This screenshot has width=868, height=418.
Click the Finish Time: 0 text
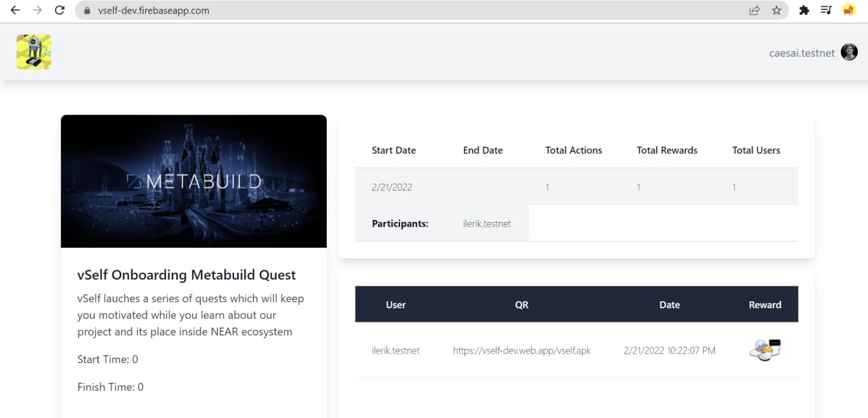(111, 387)
